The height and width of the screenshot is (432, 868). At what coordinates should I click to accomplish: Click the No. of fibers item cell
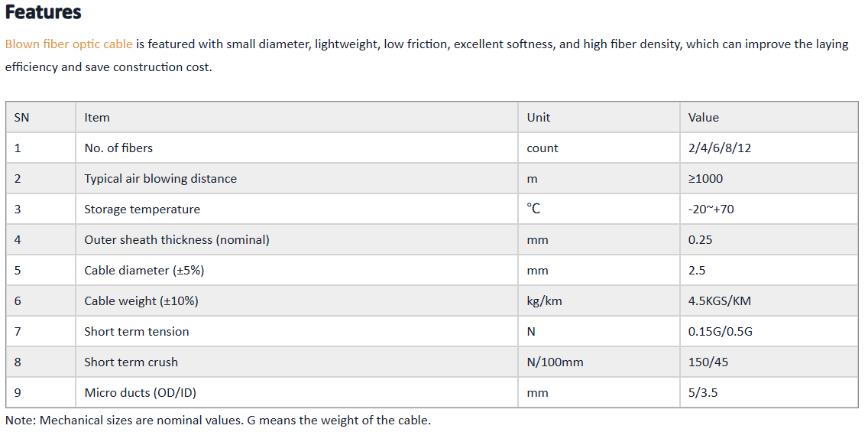point(296,148)
